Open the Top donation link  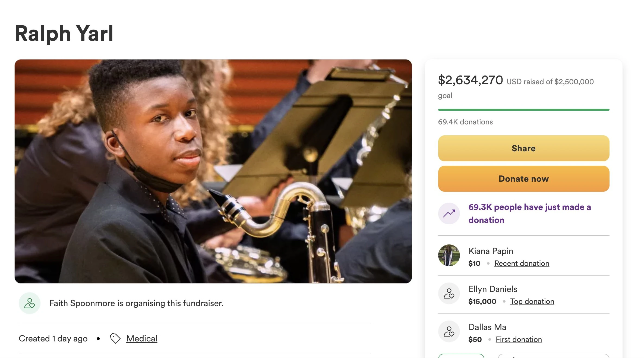pos(532,301)
